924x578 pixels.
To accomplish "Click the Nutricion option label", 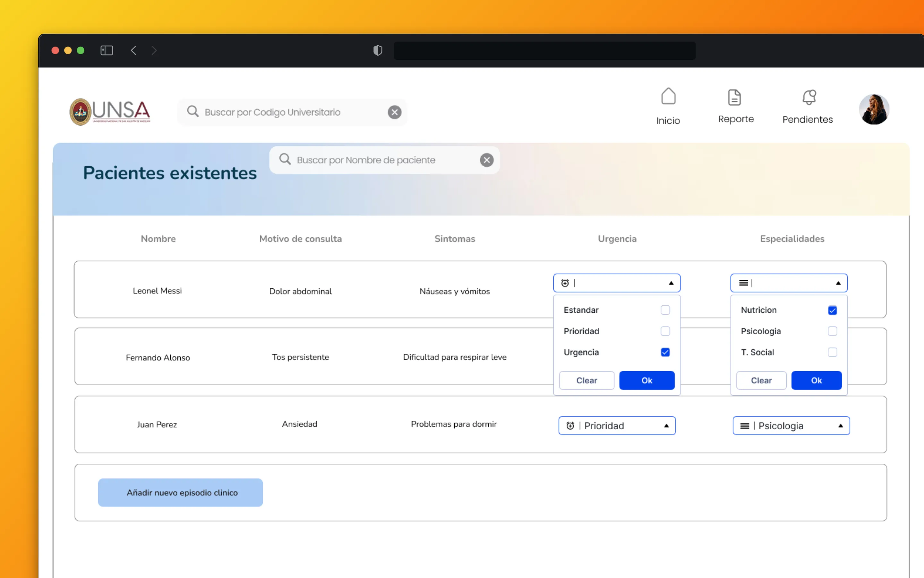I will 759,310.
